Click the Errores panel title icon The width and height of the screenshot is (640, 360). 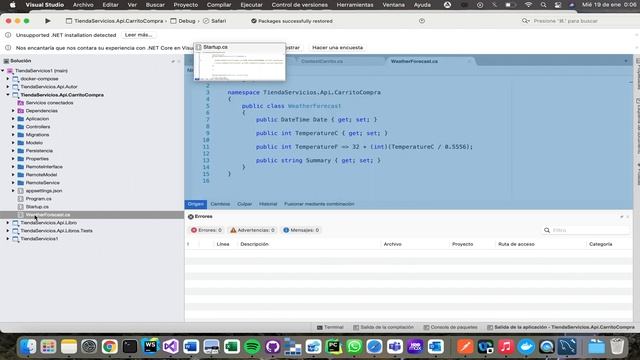tap(191, 217)
